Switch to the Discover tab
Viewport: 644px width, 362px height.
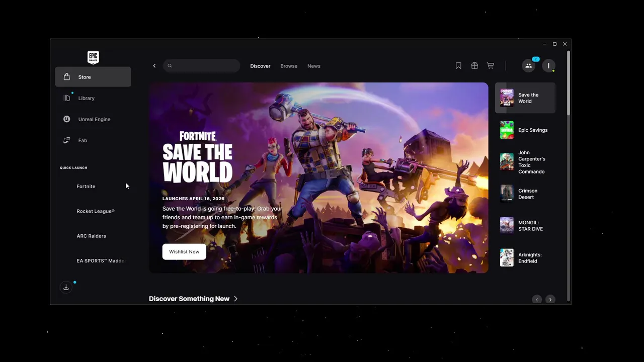point(260,66)
